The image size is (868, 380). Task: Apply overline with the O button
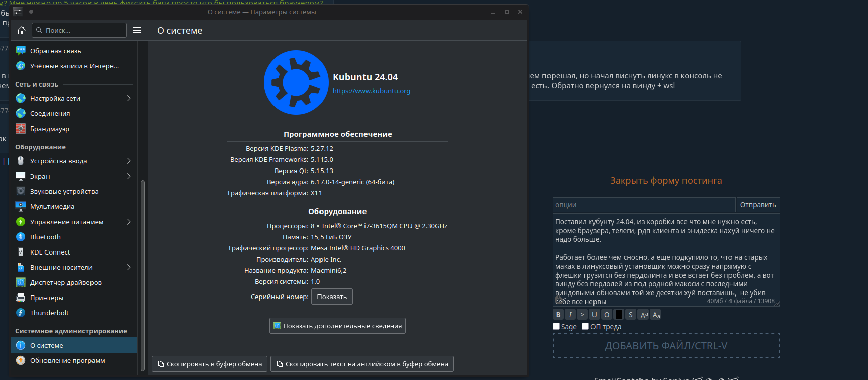pos(607,315)
